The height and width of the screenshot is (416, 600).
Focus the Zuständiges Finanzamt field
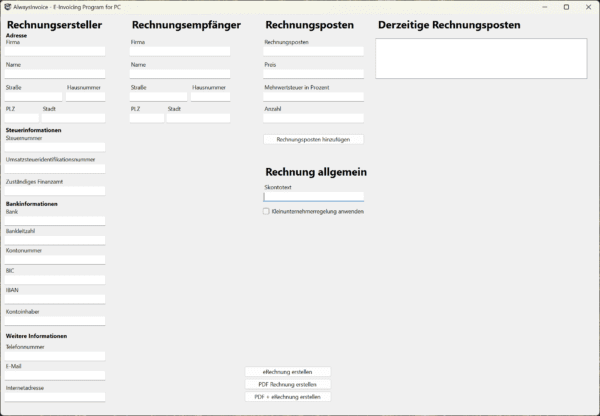point(55,190)
